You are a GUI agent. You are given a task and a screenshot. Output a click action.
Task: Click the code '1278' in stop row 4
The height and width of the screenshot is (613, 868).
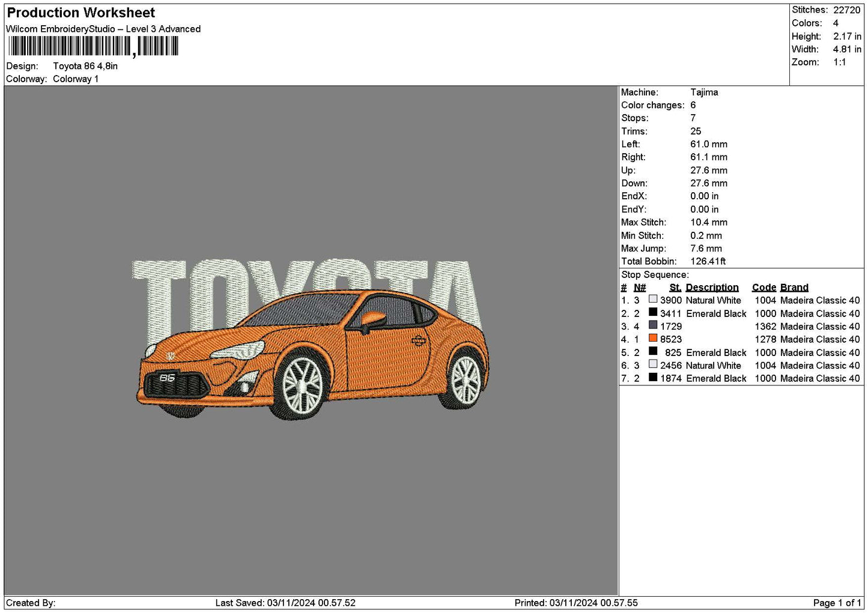[766, 339]
